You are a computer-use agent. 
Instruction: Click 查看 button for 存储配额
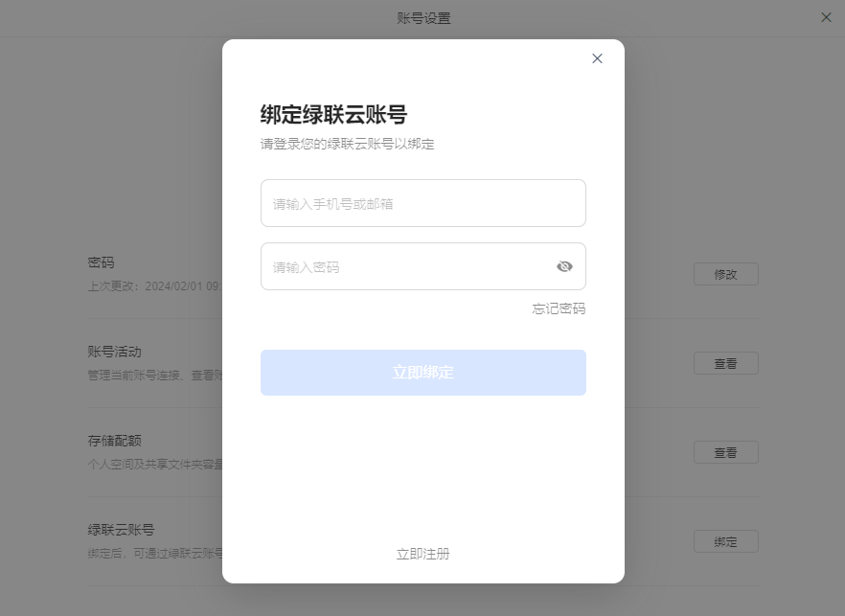click(726, 452)
